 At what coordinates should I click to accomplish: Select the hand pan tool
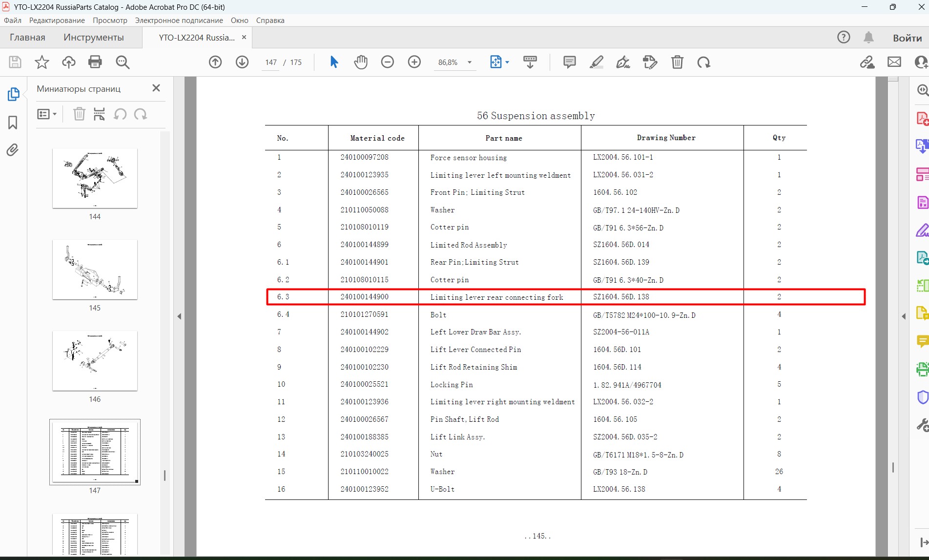[361, 62]
